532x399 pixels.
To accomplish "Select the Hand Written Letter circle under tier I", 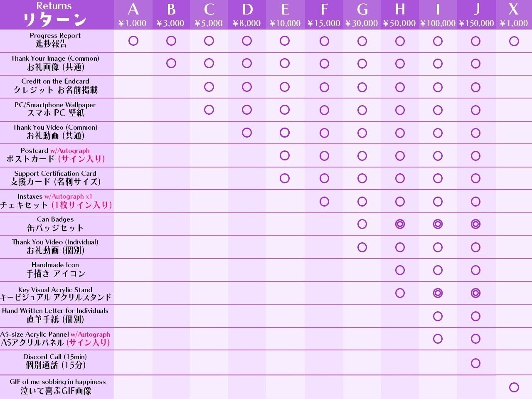I will pos(438,316).
